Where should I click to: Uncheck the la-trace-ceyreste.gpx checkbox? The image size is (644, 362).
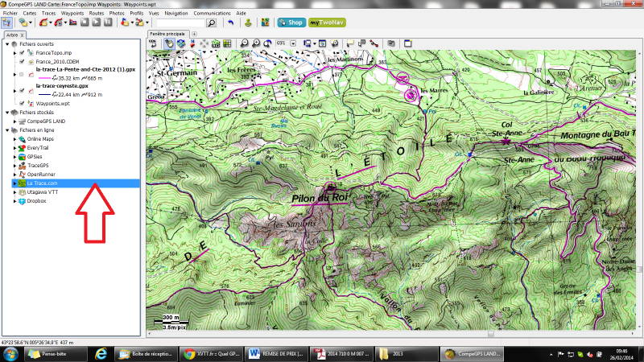pos(22,91)
